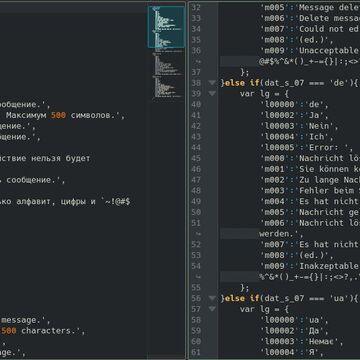Click the 'l00004':'Я' entry
360x360 pixels.
(292, 352)
